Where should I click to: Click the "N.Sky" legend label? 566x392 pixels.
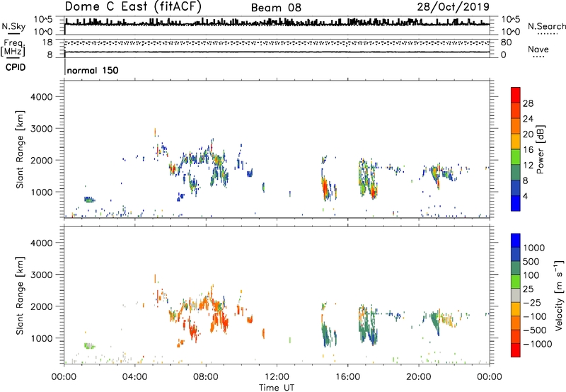pos(13,26)
